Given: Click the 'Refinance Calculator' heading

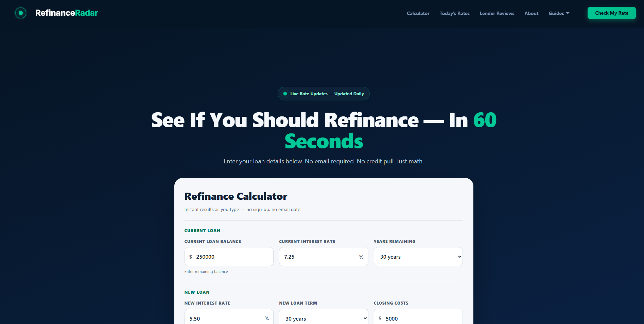Looking at the screenshot, I should point(236,196).
